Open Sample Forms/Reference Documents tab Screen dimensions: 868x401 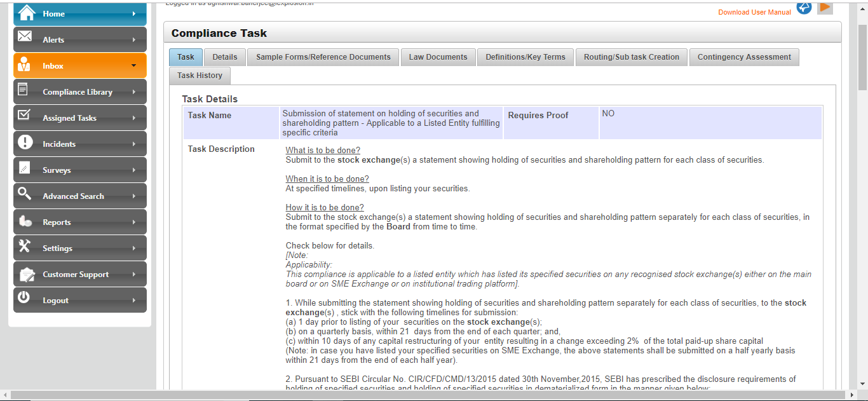[x=323, y=57]
